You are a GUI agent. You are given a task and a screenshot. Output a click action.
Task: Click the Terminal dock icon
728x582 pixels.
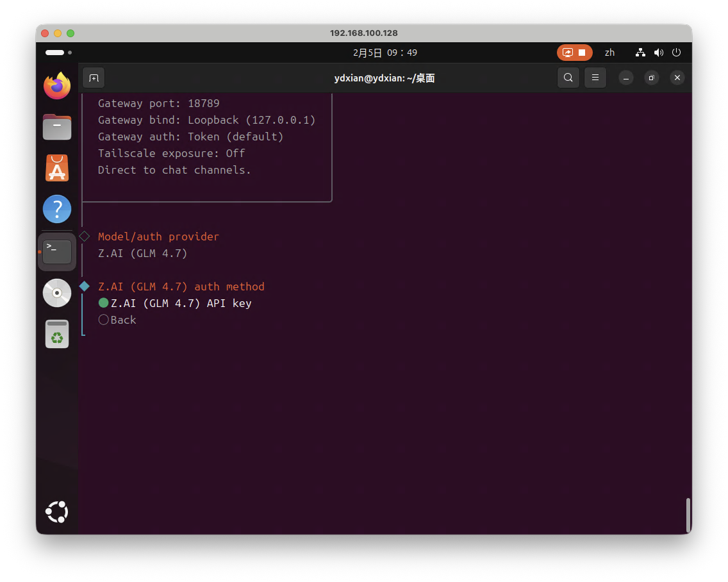click(57, 251)
